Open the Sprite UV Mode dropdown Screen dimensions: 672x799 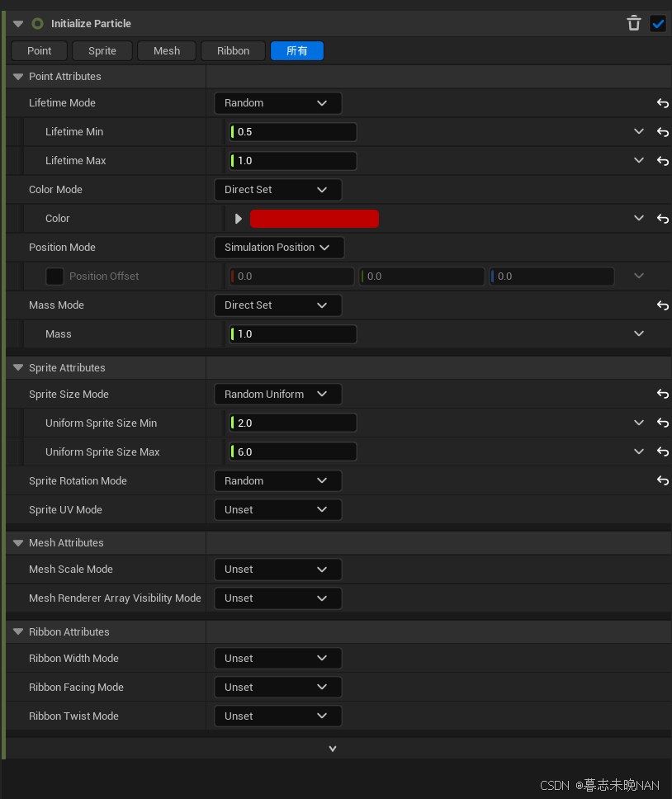(277, 510)
